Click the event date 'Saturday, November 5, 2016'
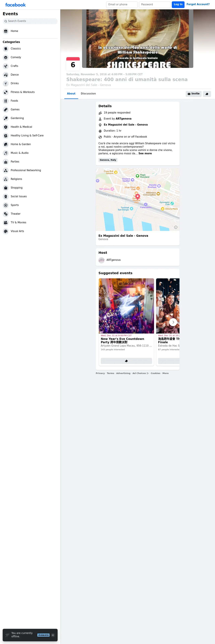This screenshot has width=215, height=644. click(104, 75)
